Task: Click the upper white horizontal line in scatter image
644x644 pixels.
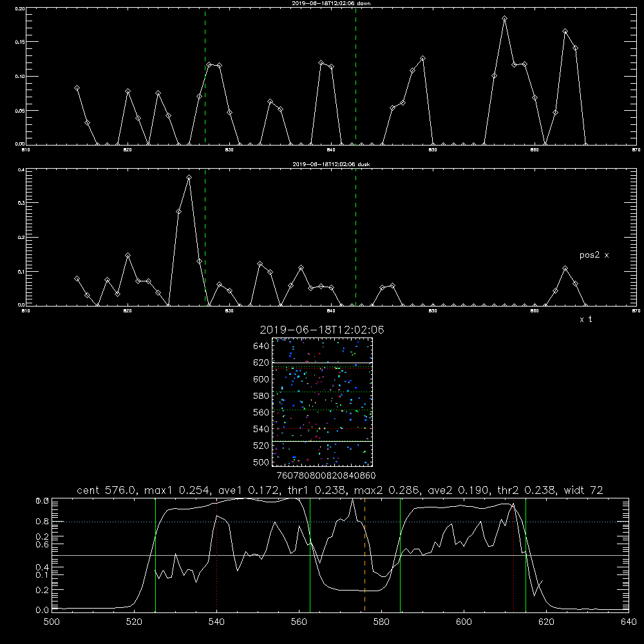Action: point(323,363)
